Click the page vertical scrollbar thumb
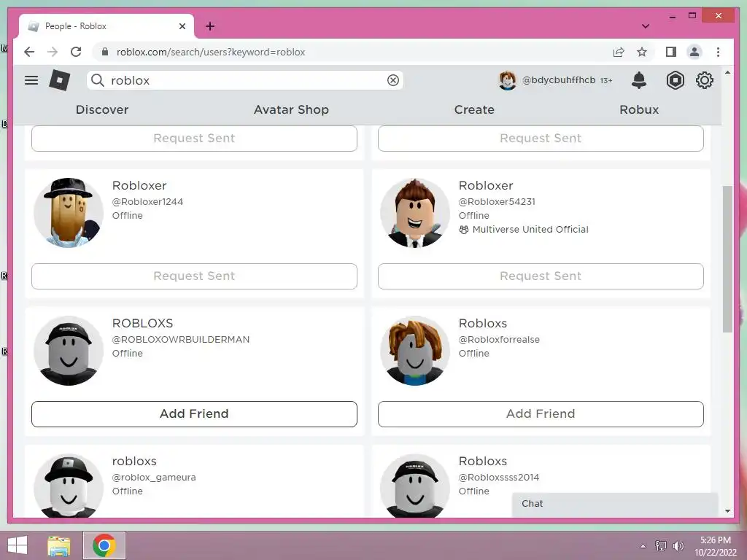 coord(727,259)
